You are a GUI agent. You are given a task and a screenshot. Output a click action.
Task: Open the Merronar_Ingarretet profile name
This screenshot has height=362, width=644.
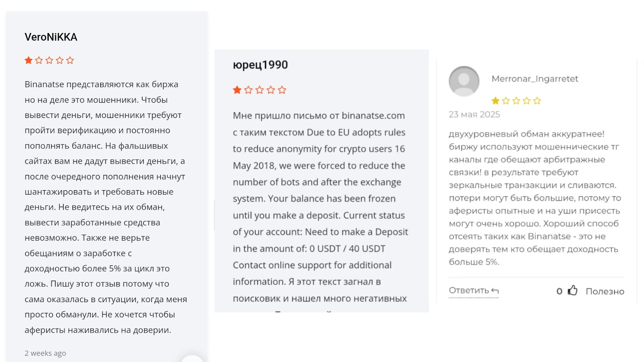(x=535, y=78)
